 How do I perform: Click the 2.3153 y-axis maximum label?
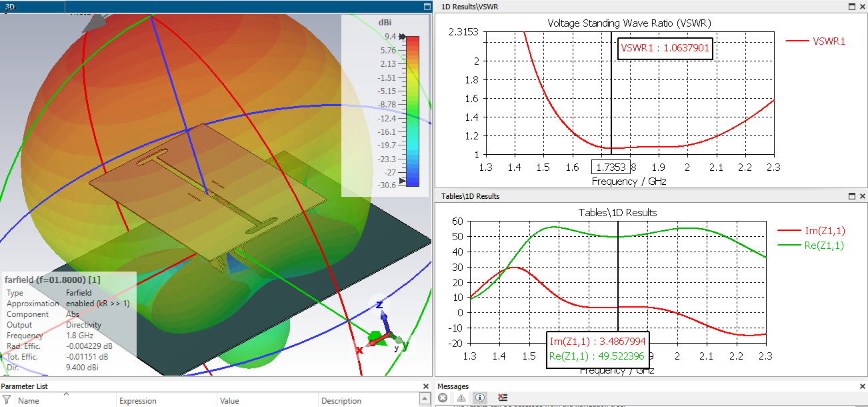464,32
